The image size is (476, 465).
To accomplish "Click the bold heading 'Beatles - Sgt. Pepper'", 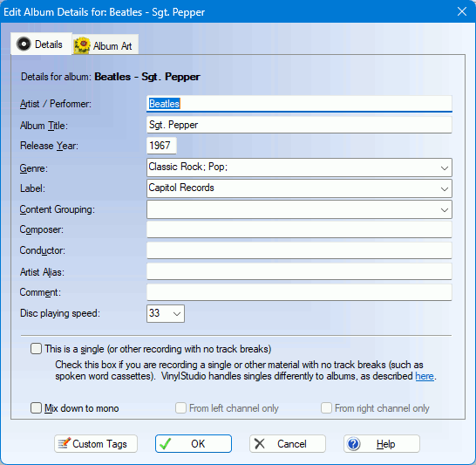I will pyautogui.click(x=147, y=77).
